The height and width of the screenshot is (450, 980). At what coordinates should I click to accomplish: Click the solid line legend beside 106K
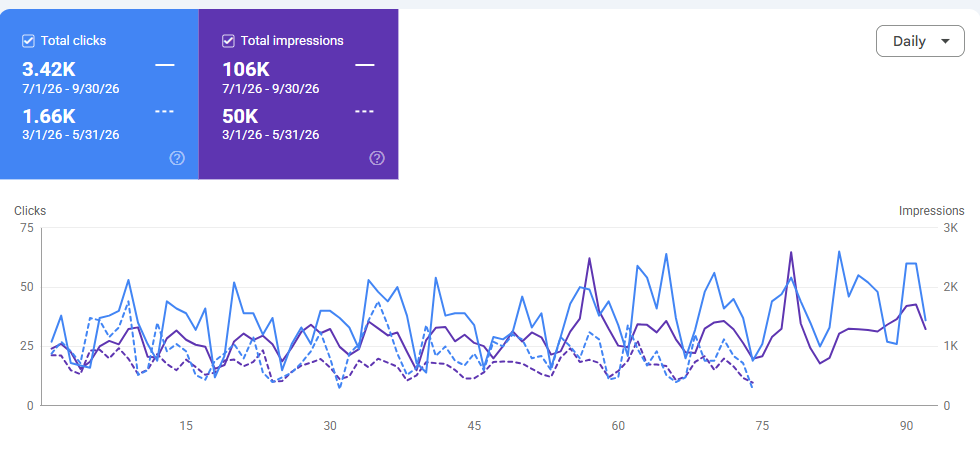pos(364,65)
